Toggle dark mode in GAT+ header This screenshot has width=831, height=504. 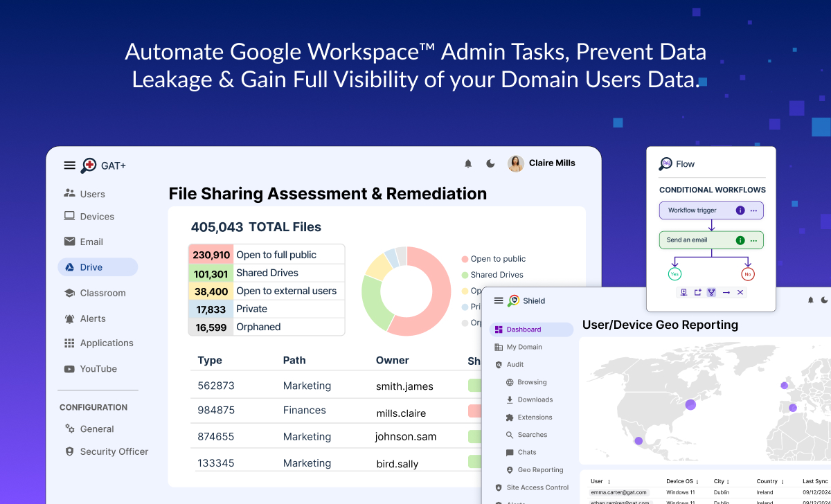click(x=490, y=164)
